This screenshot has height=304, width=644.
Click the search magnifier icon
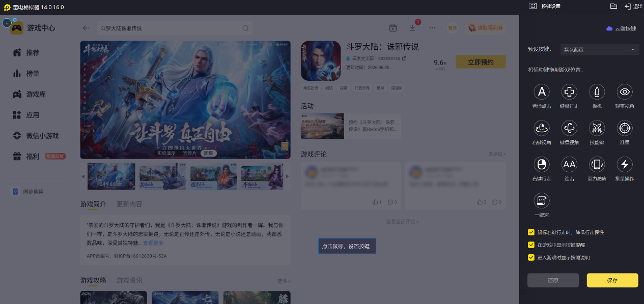click(245, 28)
